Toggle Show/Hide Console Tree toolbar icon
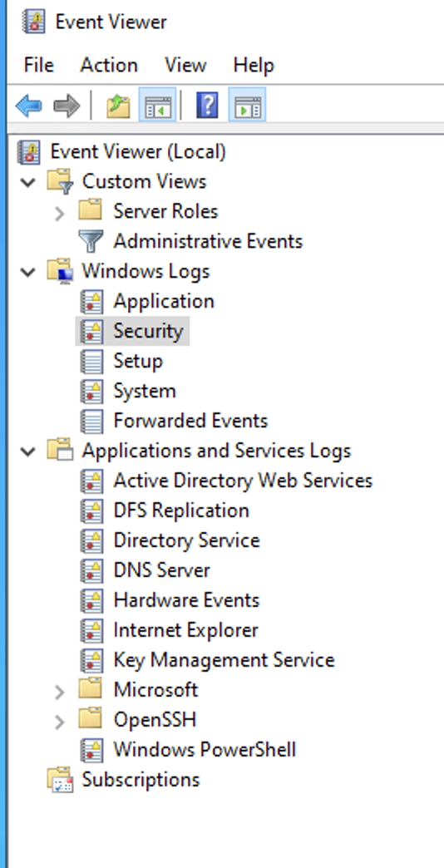Viewport: 444px width, 868px height. [157, 106]
